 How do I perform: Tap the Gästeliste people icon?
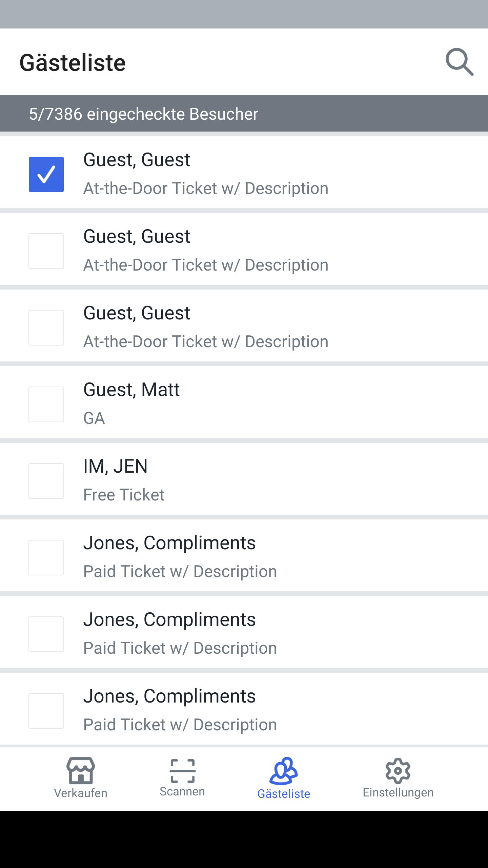pos(284,771)
